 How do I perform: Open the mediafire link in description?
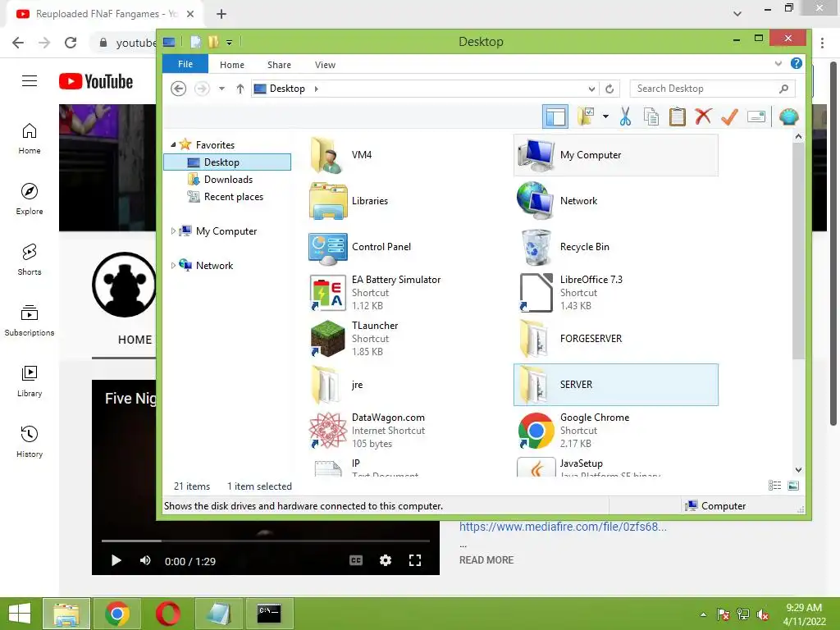click(x=563, y=527)
